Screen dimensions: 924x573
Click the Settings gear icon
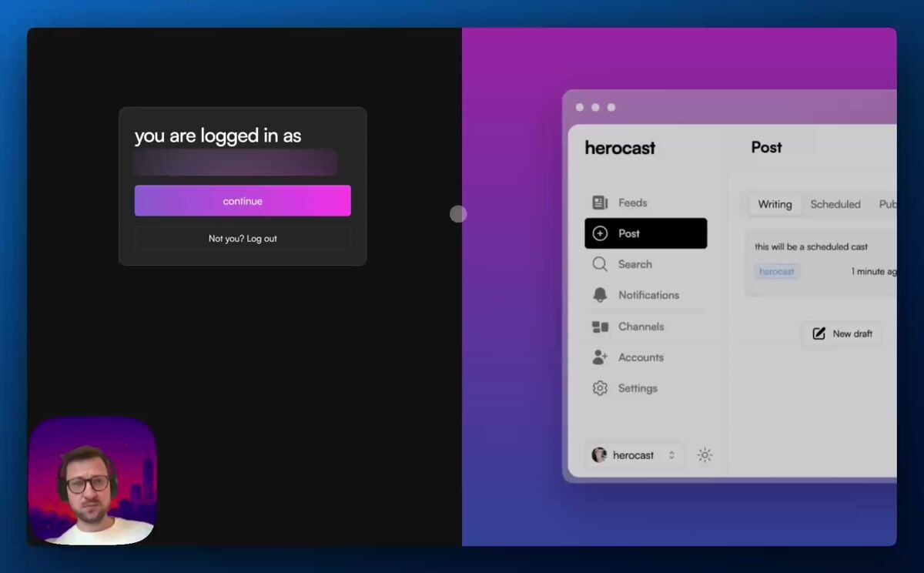tap(600, 388)
